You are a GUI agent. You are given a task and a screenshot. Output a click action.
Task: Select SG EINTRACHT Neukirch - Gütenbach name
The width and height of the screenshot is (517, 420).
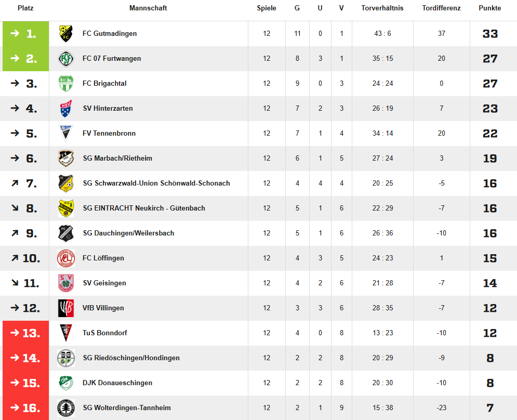click(x=143, y=208)
